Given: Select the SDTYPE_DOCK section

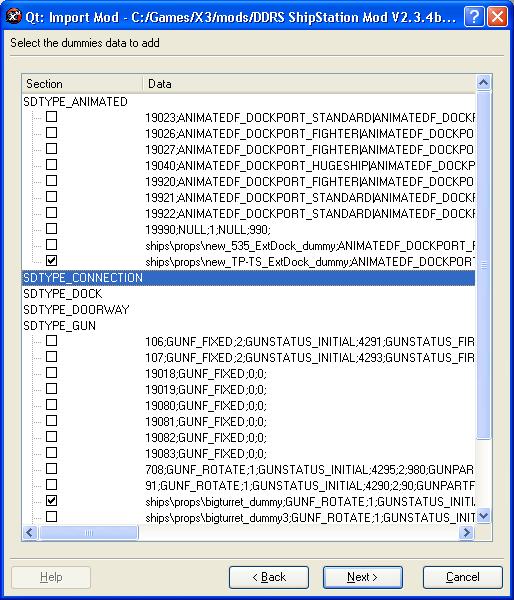Looking at the screenshot, I should click(x=63, y=294).
